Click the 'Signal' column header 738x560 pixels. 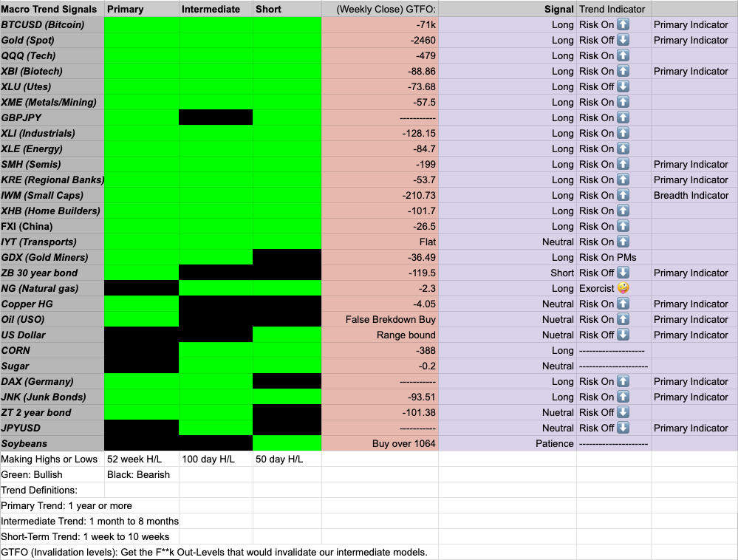pos(508,9)
